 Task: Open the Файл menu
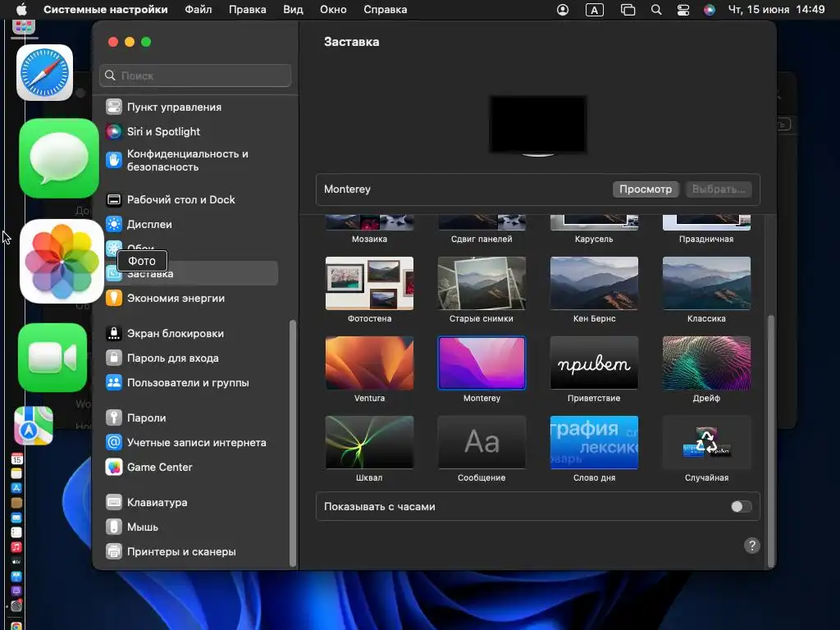click(x=199, y=10)
